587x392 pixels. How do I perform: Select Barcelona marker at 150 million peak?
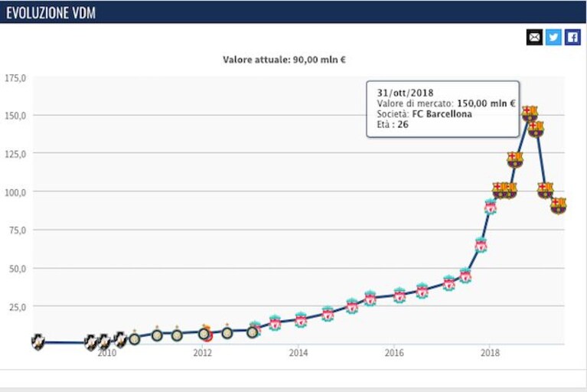(530, 114)
